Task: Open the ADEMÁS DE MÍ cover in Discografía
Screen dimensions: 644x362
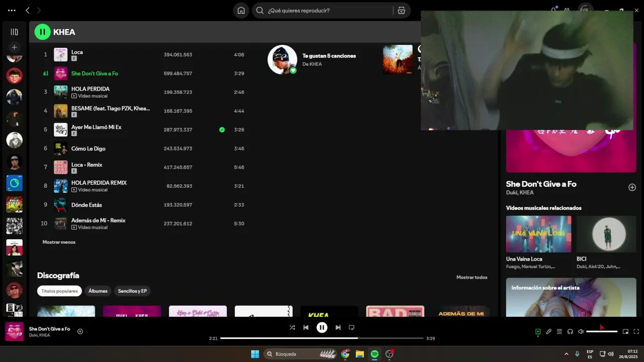Action: 461,311
